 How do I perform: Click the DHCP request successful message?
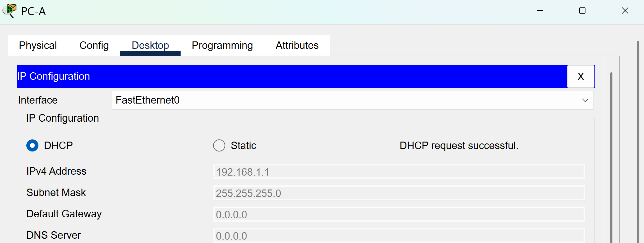(459, 145)
